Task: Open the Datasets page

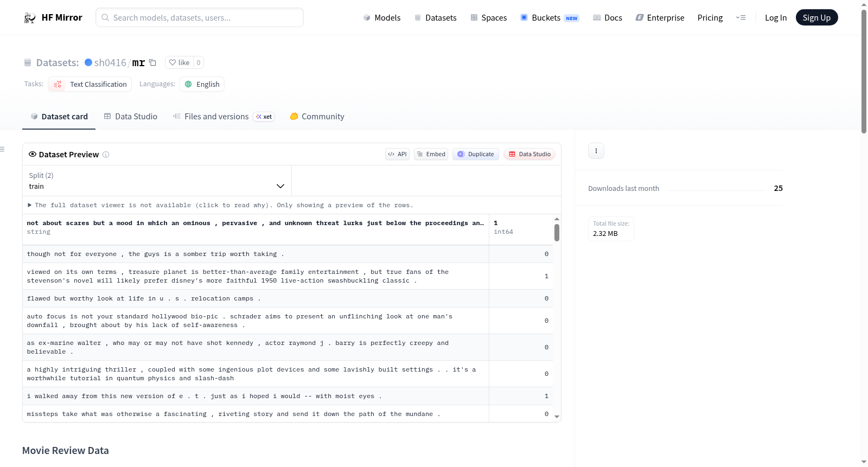Action: [x=436, y=17]
